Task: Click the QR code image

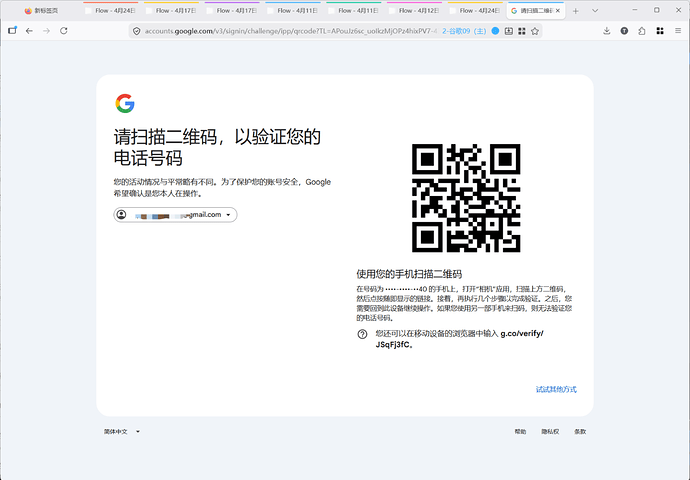Action: tap(466, 198)
